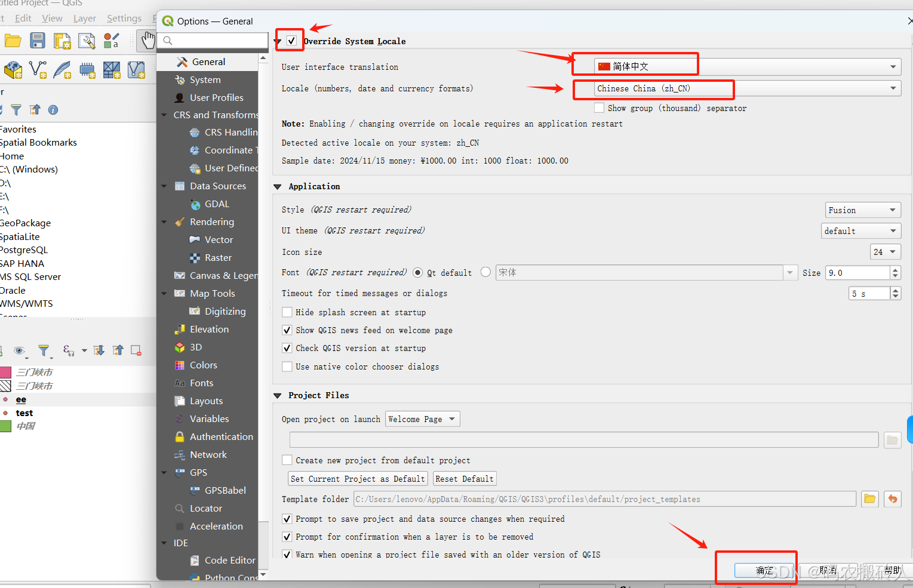Click the 取消 cancel button
913x588 pixels.
coord(828,571)
